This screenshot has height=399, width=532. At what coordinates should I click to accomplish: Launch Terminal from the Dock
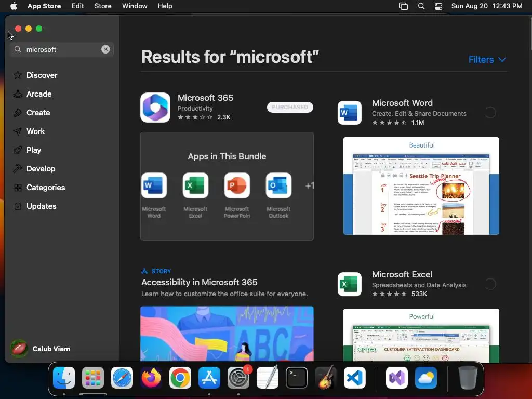click(297, 378)
